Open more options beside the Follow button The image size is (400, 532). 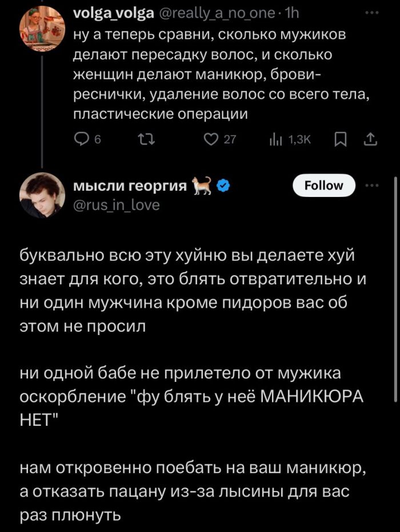coord(371,185)
